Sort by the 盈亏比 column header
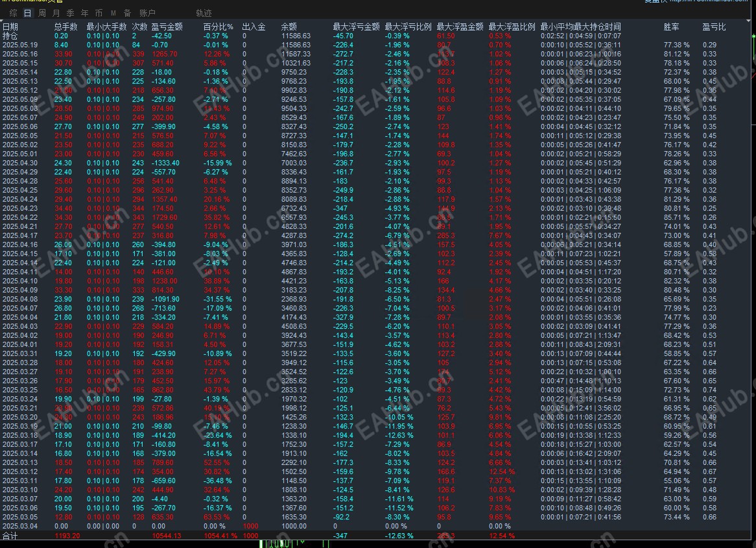The image size is (756, 548). click(714, 27)
